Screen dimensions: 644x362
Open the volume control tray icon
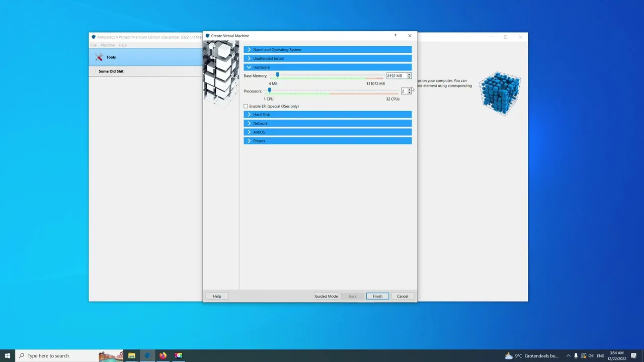click(591, 355)
